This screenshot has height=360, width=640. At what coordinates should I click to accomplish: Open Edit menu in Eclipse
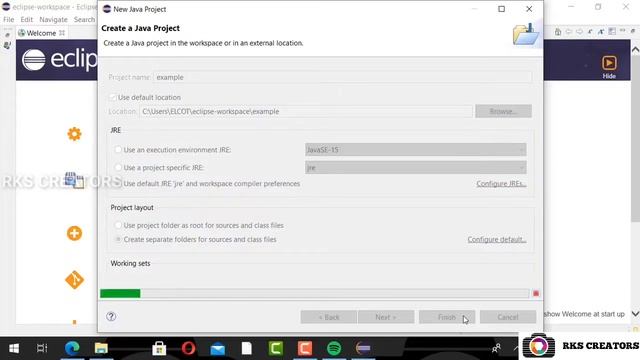click(x=27, y=20)
